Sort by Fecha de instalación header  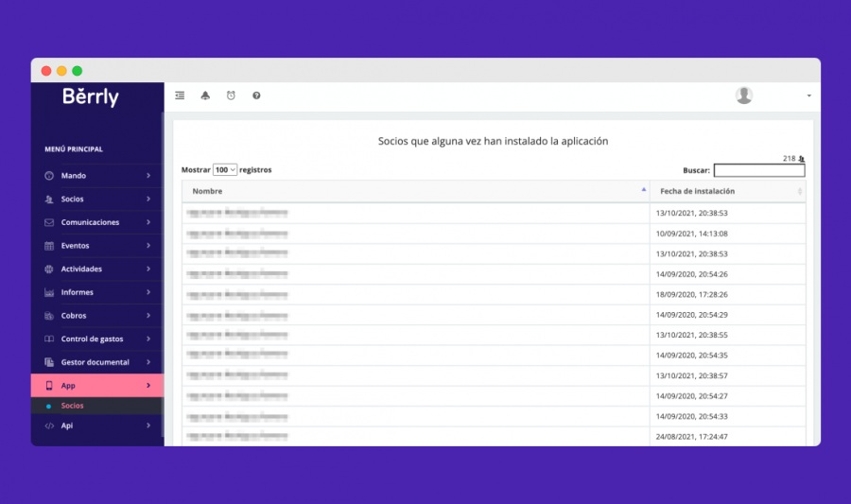point(728,192)
